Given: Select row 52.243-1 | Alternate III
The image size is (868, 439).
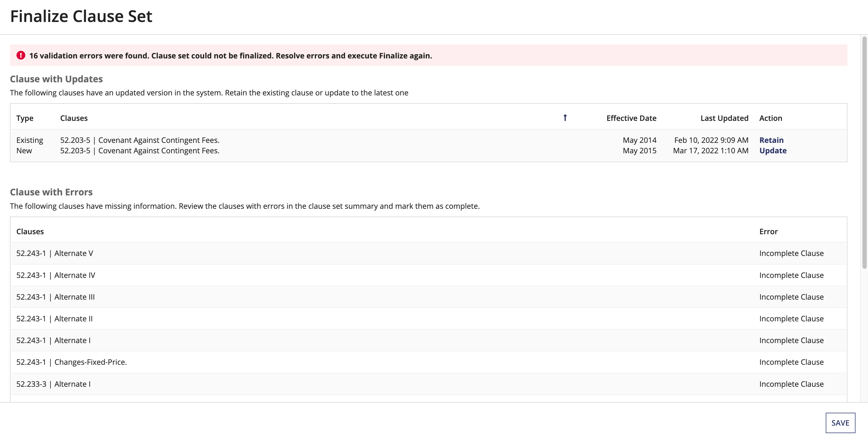Looking at the screenshot, I should [x=428, y=297].
